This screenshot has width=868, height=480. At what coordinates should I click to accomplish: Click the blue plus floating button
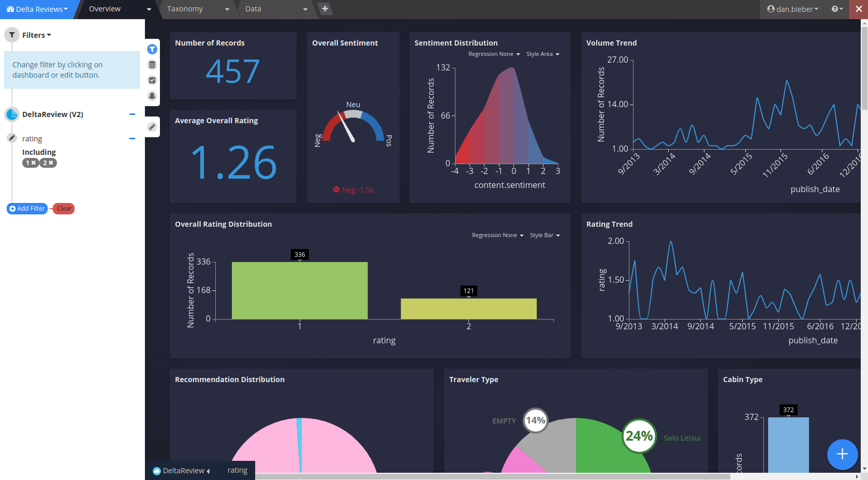(x=843, y=454)
